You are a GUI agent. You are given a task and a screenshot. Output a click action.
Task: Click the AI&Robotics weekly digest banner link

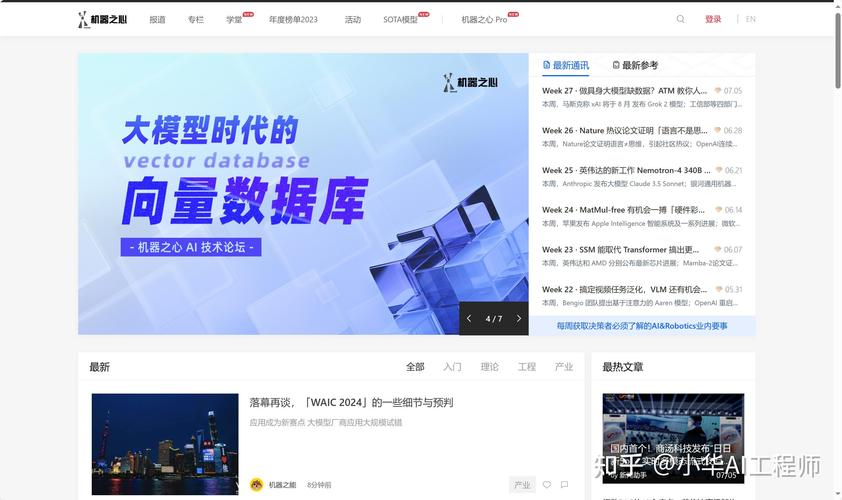(642, 326)
